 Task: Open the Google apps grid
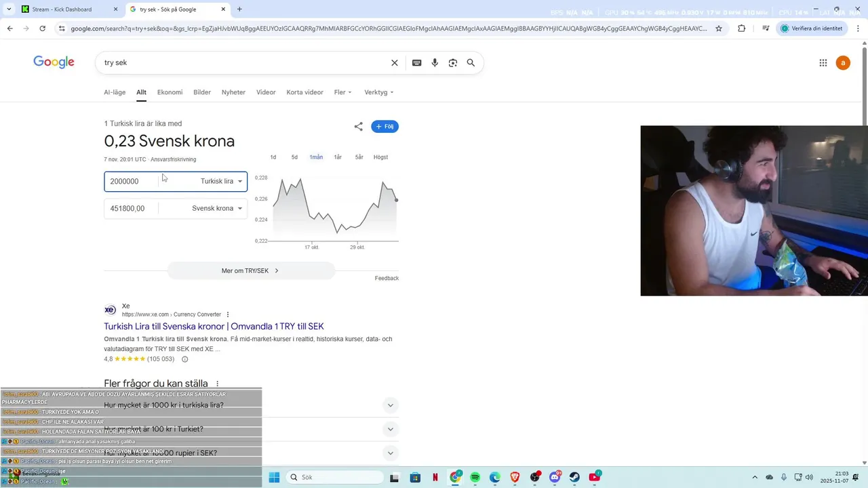pyautogui.click(x=823, y=63)
